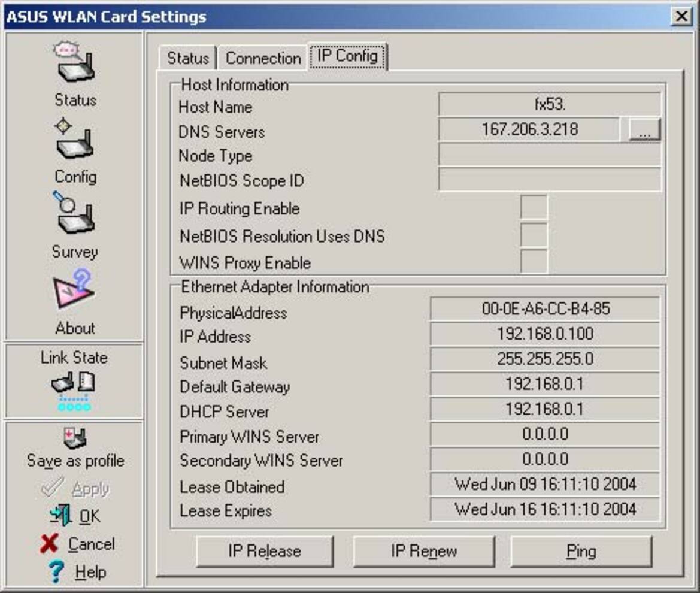Open the DNS Servers ellipsis button
Image resolution: width=700 pixels, height=593 pixels.
click(644, 130)
